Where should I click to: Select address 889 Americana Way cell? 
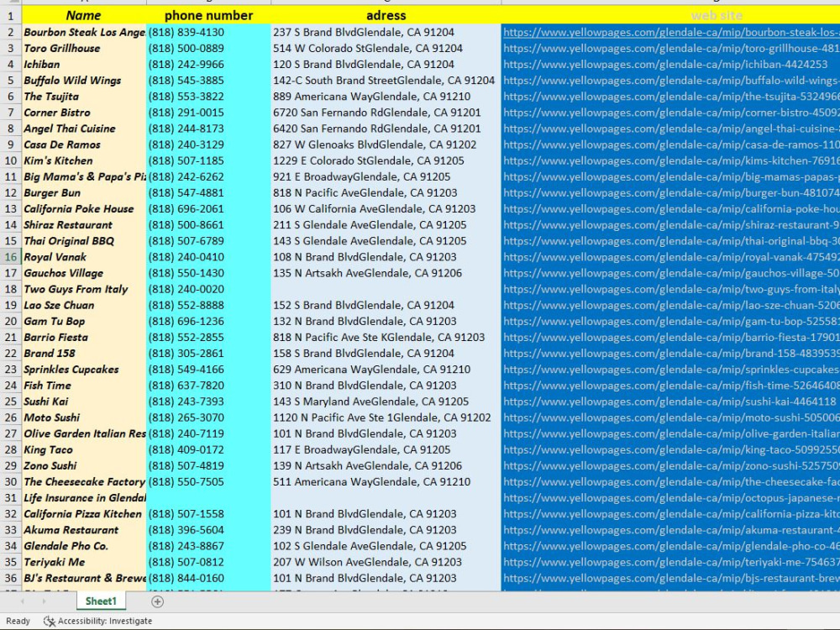click(x=386, y=97)
